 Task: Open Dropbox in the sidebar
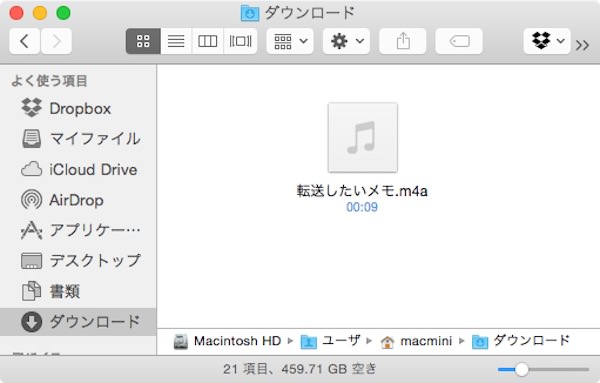pyautogui.click(x=78, y=108)
